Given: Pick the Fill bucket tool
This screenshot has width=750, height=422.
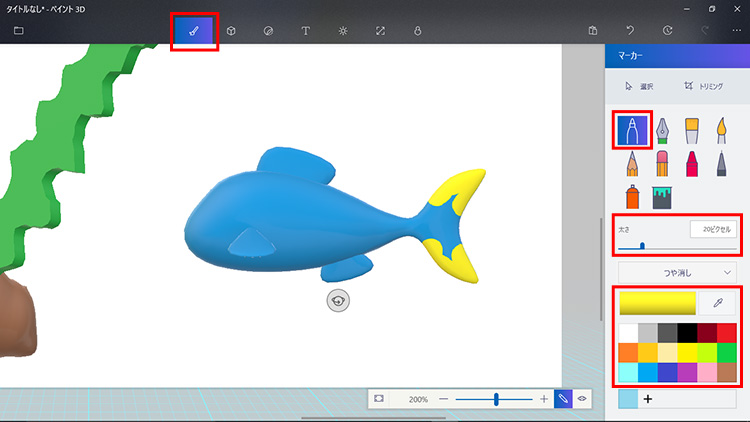Looking at the screenshot, I should pos(661,196).
